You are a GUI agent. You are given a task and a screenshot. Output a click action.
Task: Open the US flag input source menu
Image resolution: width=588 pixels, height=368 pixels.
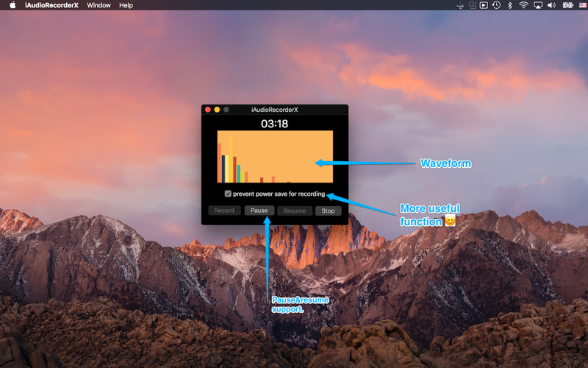point(583,5)
